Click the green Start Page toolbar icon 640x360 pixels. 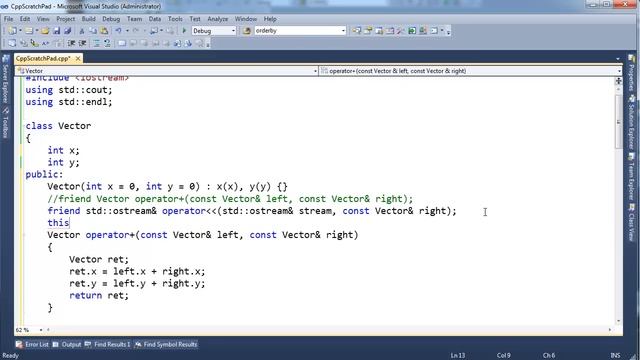(x=412, y=31)
